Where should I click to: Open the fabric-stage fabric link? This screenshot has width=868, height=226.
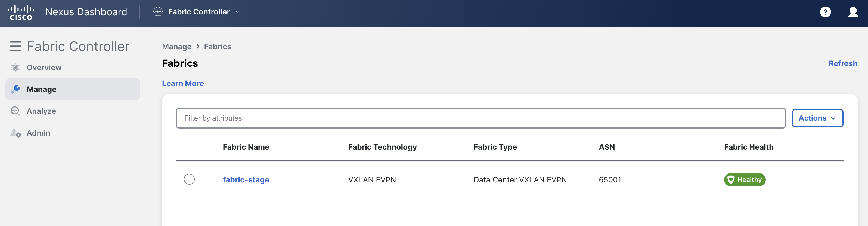[x=246, y=179]
